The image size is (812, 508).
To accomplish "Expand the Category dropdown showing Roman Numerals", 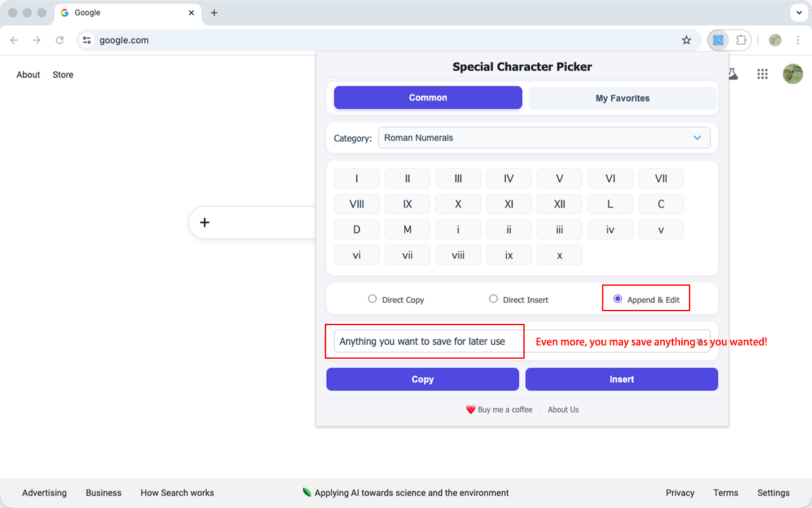I will (544, 138).
